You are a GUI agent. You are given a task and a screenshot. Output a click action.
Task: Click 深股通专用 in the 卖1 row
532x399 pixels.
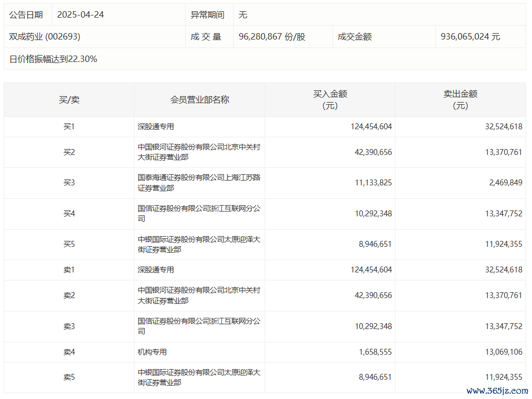click(156, 270)
